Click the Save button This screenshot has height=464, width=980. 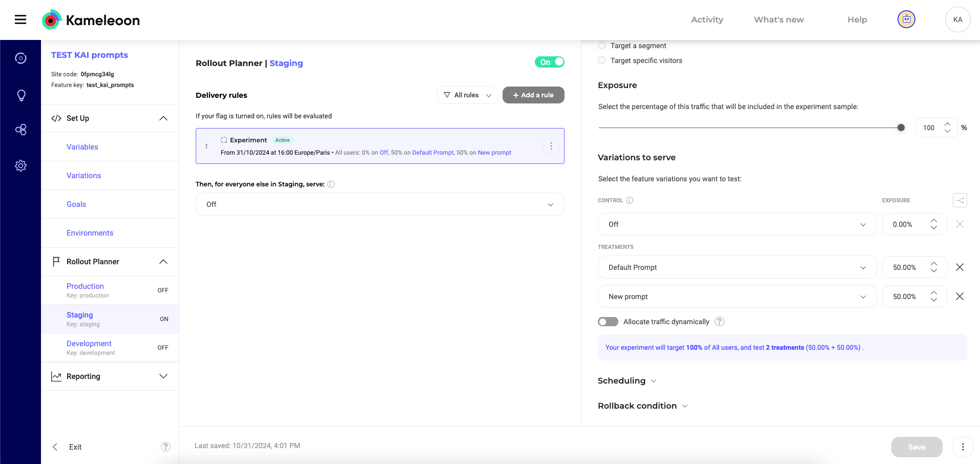coord(916,447)
